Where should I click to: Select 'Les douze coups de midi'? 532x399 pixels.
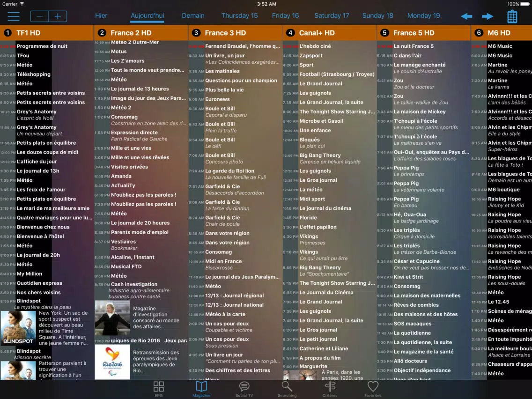click(x=47, y=152)
